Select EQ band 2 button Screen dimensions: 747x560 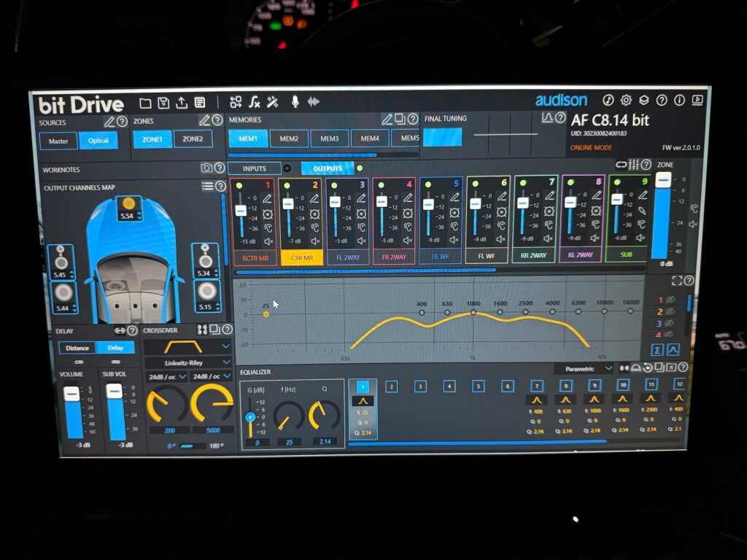(391, 386)
